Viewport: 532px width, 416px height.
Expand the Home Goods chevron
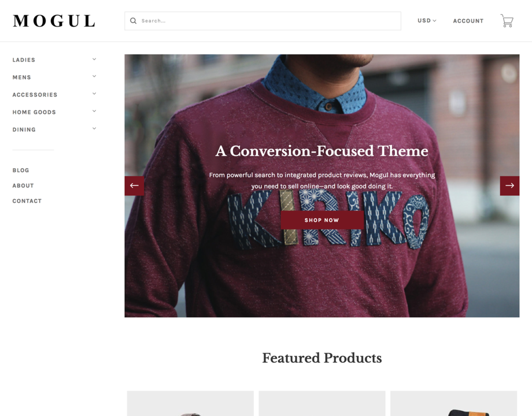pyautogui.click(x=94, y=111)
